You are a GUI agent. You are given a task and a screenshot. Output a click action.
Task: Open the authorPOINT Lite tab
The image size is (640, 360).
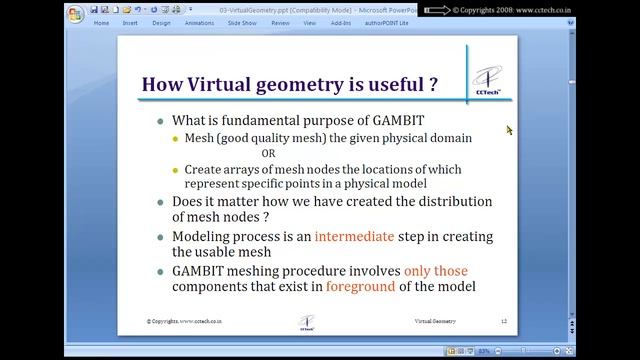pos(387,23)
